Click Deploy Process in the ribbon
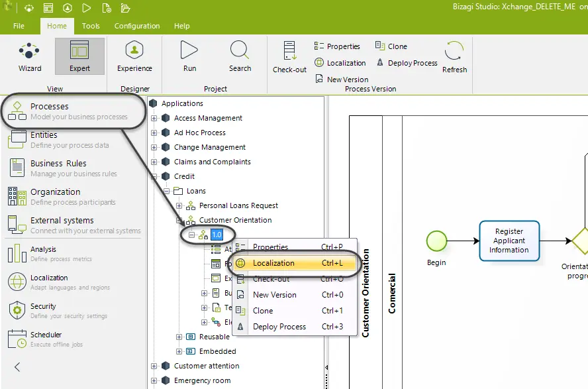This screenshot has width=588, height=389. [407, 63]
